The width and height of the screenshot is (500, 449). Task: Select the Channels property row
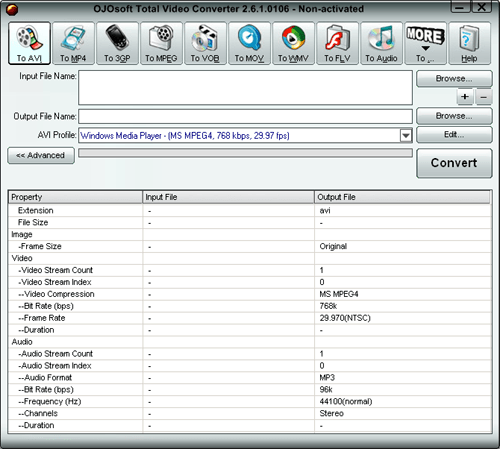pyautogui.click(x=250, y=414)
